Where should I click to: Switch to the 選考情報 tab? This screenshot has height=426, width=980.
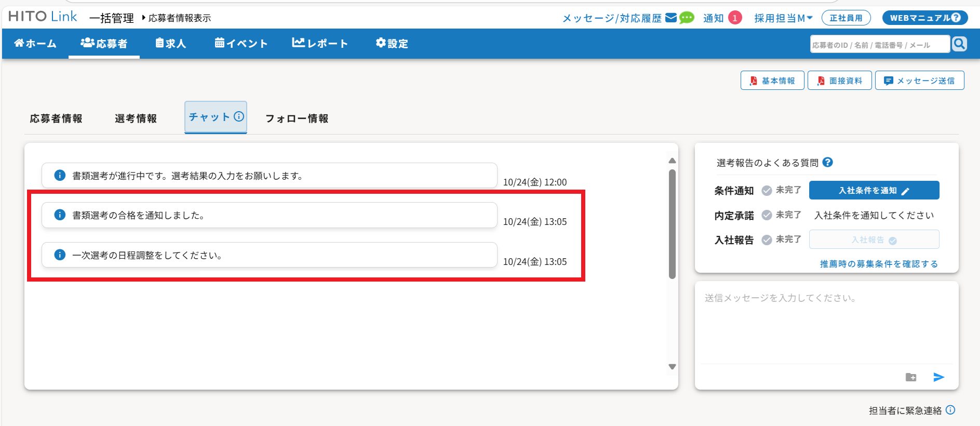(x=136, y=118)
